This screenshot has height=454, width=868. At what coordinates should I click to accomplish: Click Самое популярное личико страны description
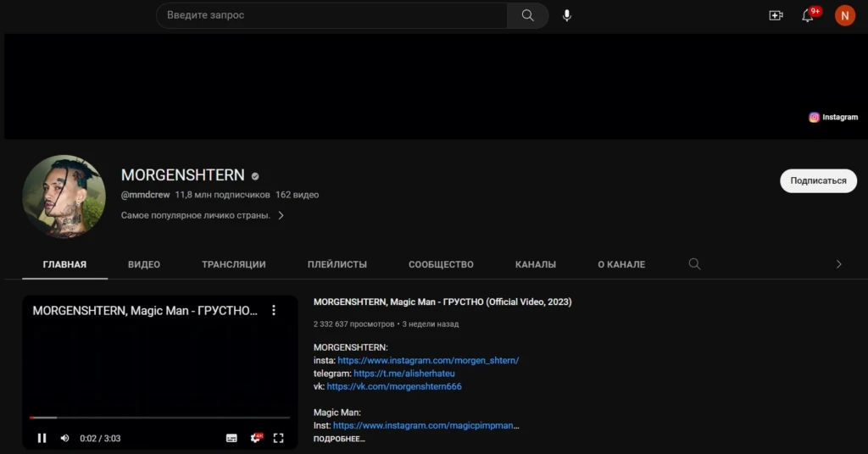[x=196, y=216]
